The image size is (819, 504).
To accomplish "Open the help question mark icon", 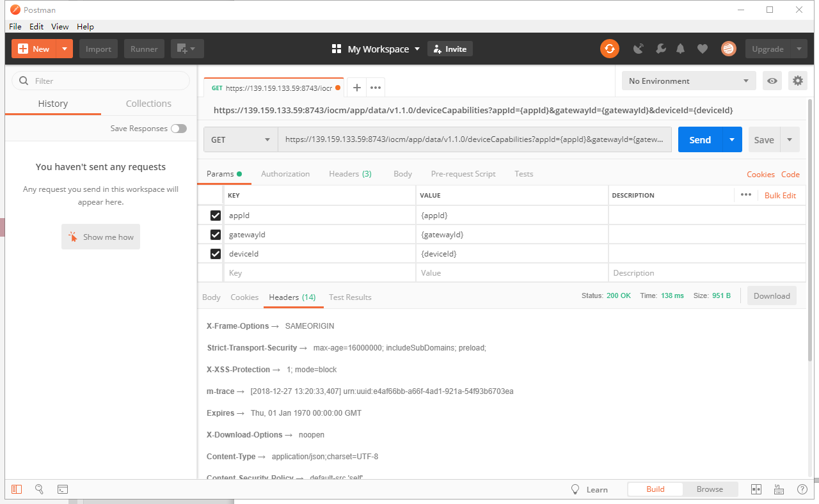I will [802, 489].
